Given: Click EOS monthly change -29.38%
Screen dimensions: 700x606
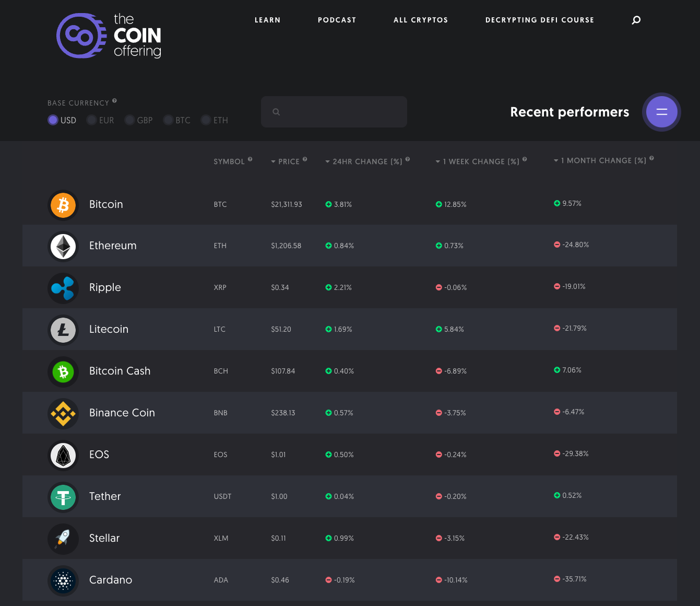Looking at the screenshot, I should tap(571, 453).
